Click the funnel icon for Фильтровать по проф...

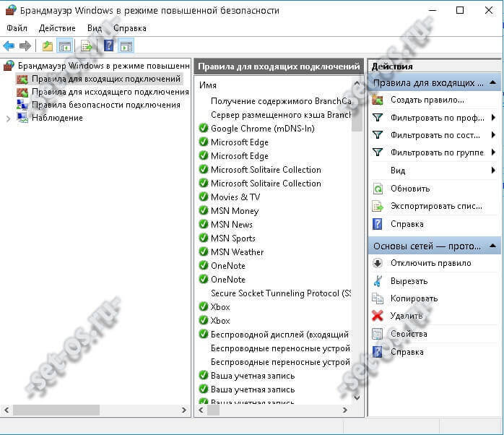point(378,118)
